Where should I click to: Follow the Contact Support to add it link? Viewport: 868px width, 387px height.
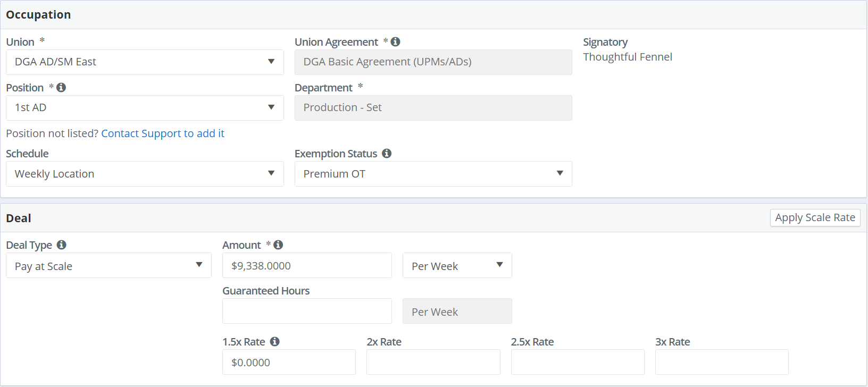[163, 133]
